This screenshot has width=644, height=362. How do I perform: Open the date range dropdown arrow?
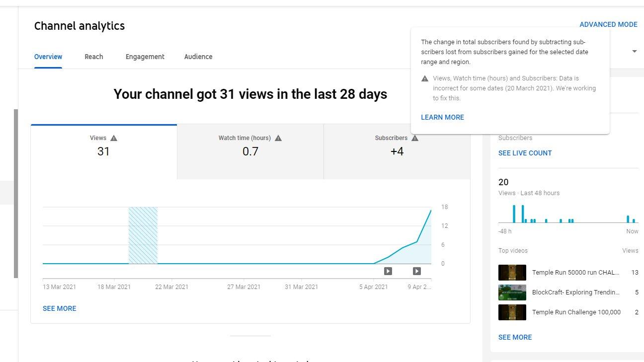[x=635, y=52]
